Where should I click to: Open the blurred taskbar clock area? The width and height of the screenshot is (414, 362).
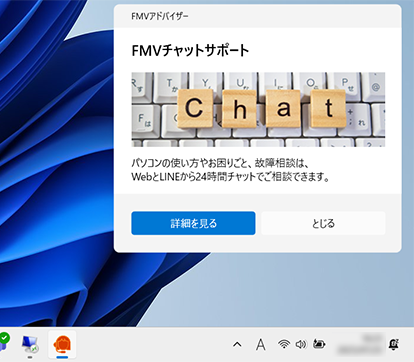click(x=360, y=344)
